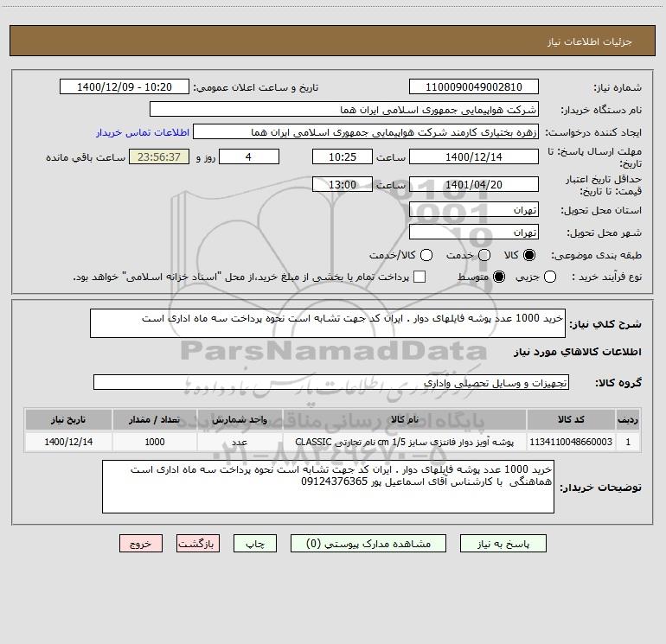Click the شهر محل تحویل field

(473, 233)
